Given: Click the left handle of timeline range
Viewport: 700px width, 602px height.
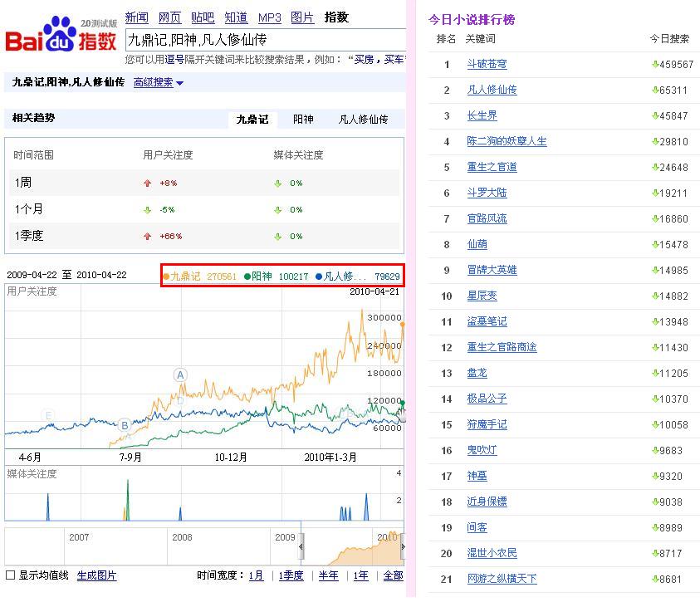Looking at the screenshot, I should point(301,547).
